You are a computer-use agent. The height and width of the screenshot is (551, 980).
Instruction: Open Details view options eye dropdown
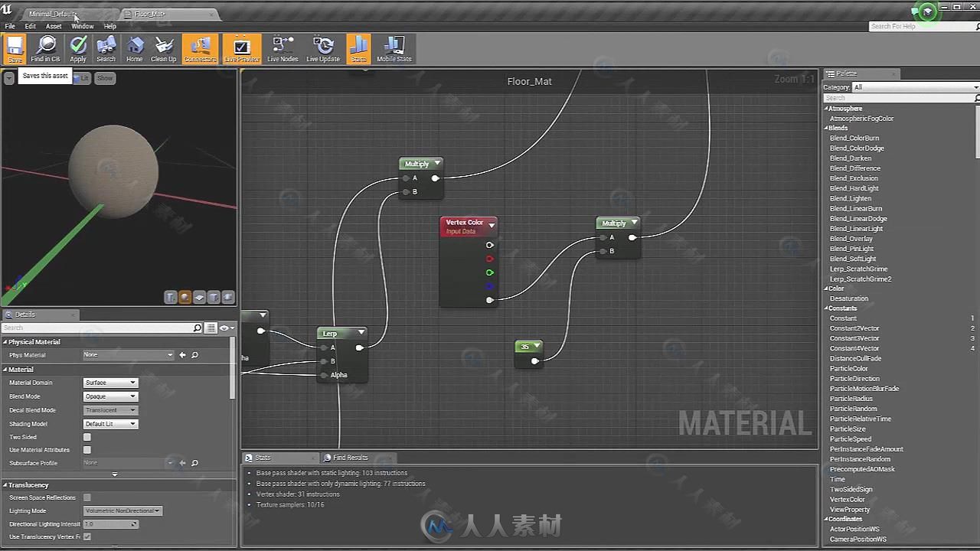[227, 328]
